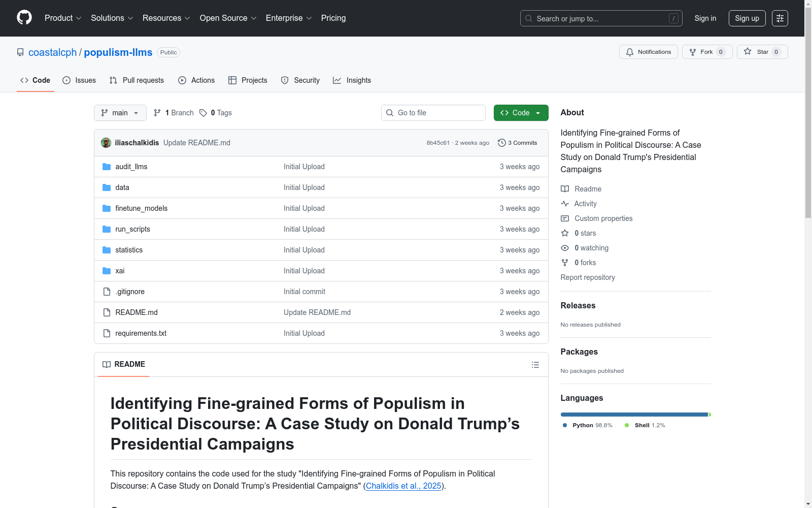Click the Shell 1.2% language entry
This screenshot has height=508, width=812.
(645, 425)
